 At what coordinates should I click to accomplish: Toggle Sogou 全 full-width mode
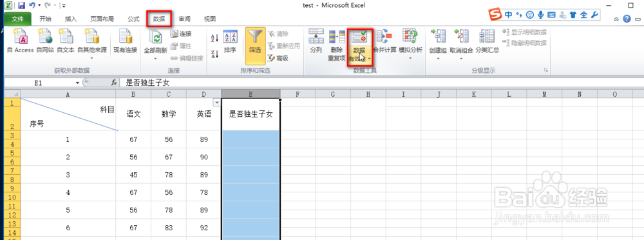(x=584, y=15)
